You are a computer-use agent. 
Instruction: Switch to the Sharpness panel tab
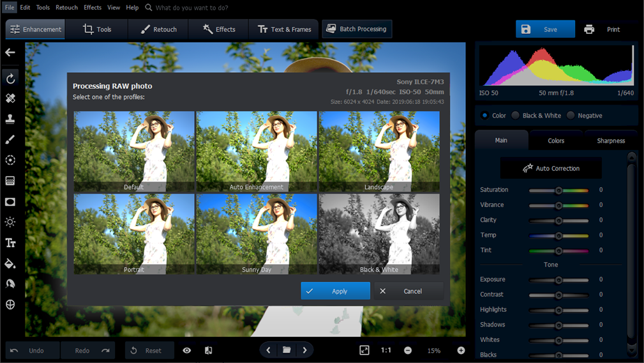[611, 141]
